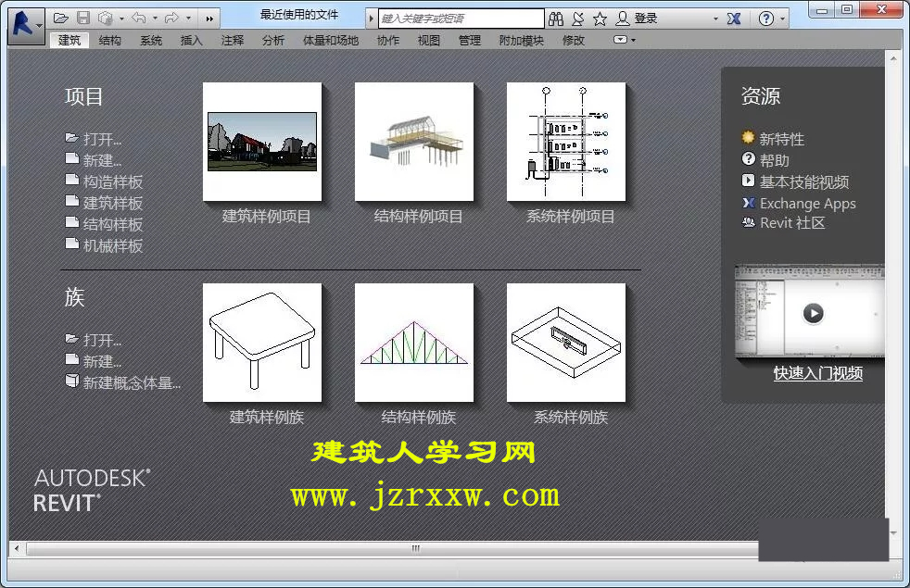Open the 构造样板 template link
This screenshot has height=588, width=910.
(105, 181)
